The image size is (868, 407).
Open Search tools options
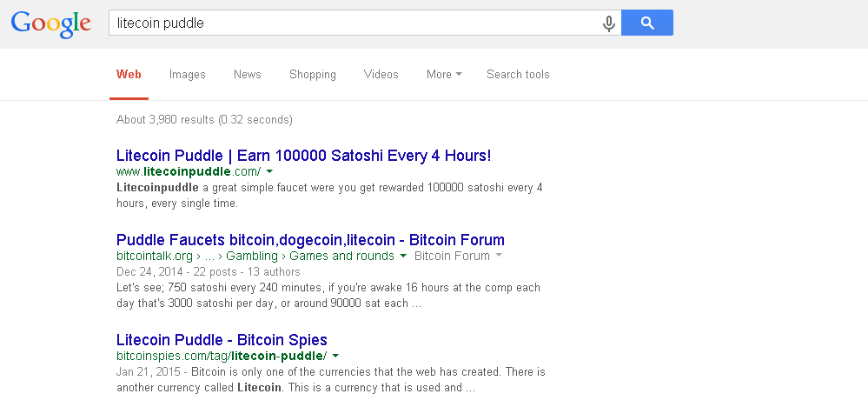(x=518, y=74)
